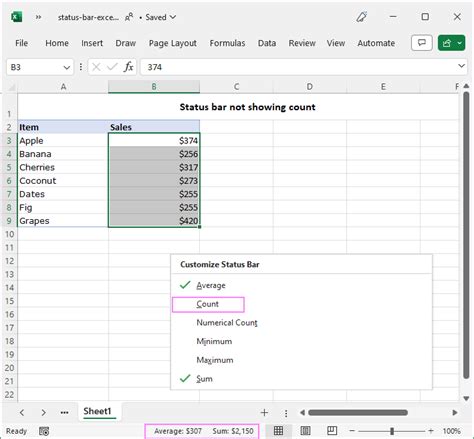Click the Sum: $2,150 status entry
The width and height of the screenshot is (474, 439).
[233, 431]
